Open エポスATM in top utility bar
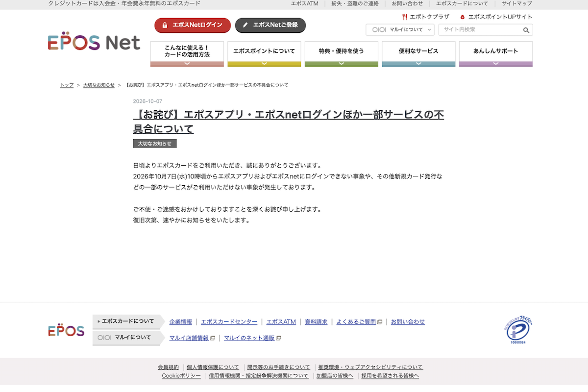 [x=305, y=3]
